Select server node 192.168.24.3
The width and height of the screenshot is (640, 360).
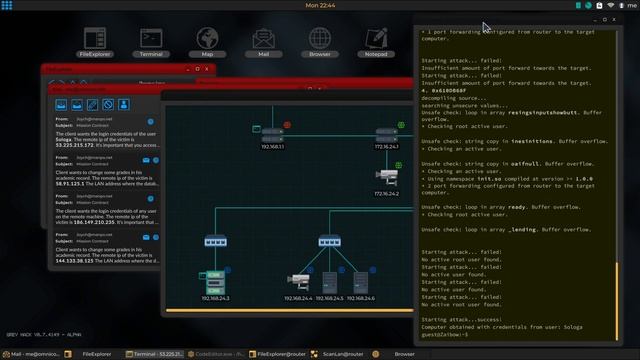[x=216, y=282]
